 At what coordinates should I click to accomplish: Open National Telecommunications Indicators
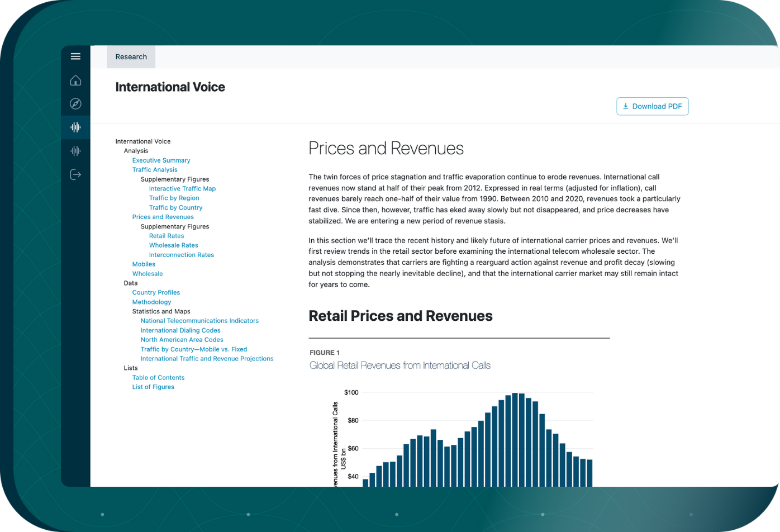click(199, 321)
